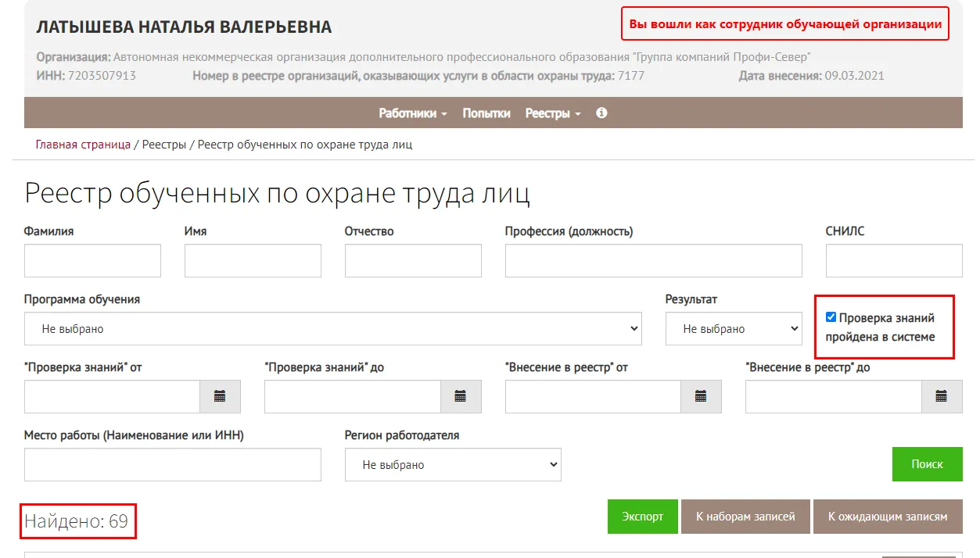This screenshot has height=558, width=980.
Task: Click the Экспорт button
Action: [642, 517]
